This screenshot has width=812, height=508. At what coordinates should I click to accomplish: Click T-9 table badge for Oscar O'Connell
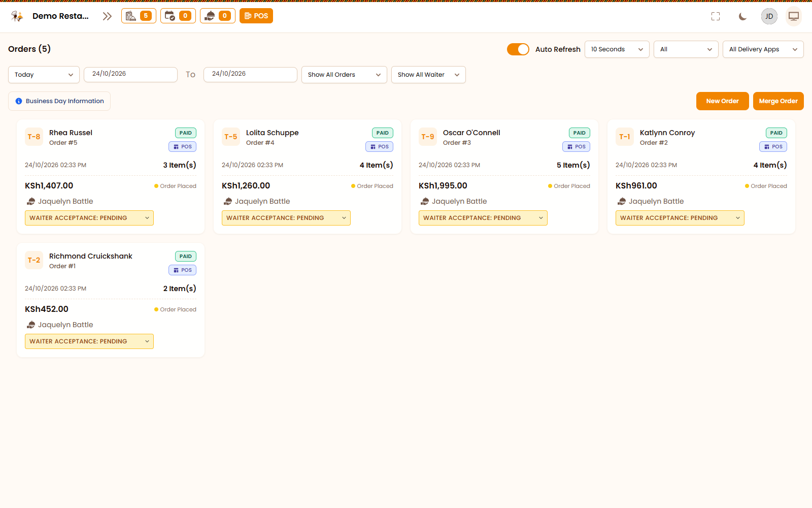pos(428,137)
